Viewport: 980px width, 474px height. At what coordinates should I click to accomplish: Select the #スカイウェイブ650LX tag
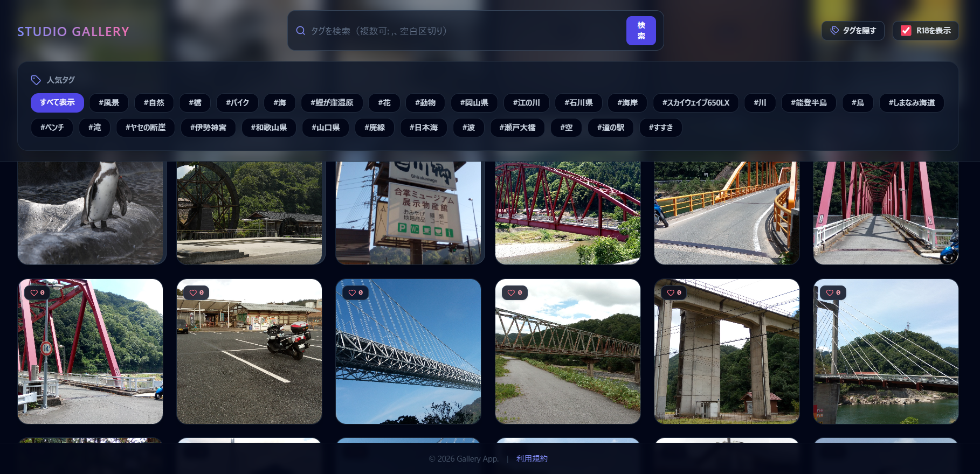696,102
